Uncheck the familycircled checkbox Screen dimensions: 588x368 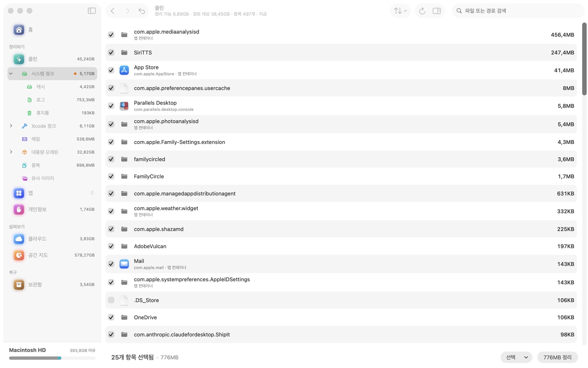point(111,159)
